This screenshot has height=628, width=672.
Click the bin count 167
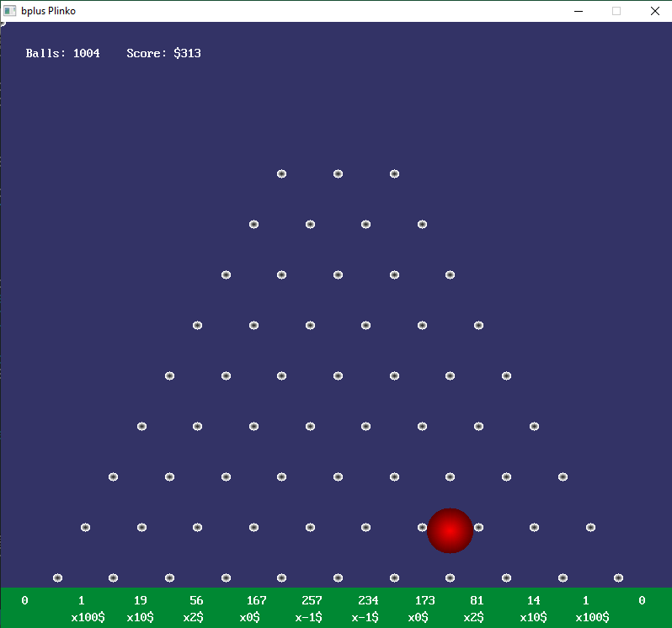point(257,600)
